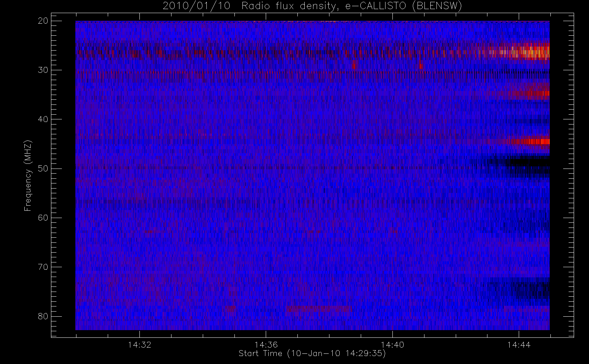Select the 14:32 time tick label

coord(139,345)
